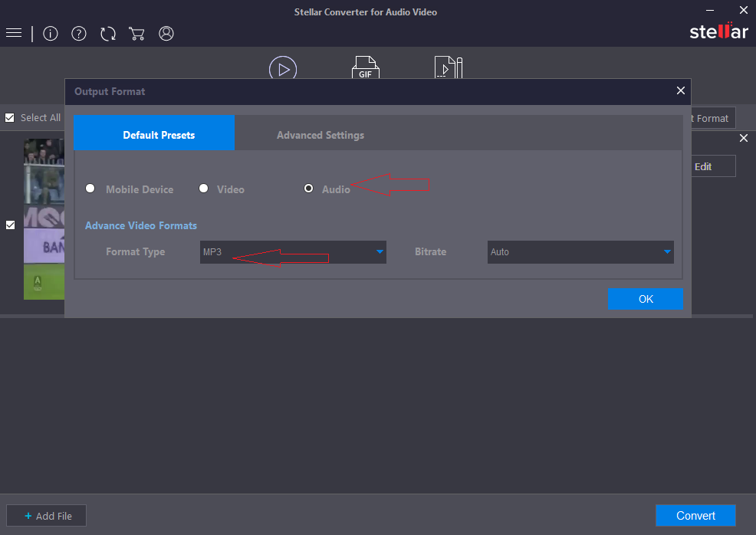Choose the Video radio option
Viewport: 756px width, 535px height.
coord(204,189)
